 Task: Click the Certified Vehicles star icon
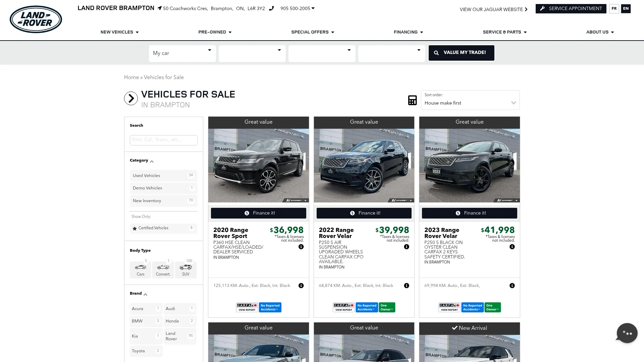(135, 228)
